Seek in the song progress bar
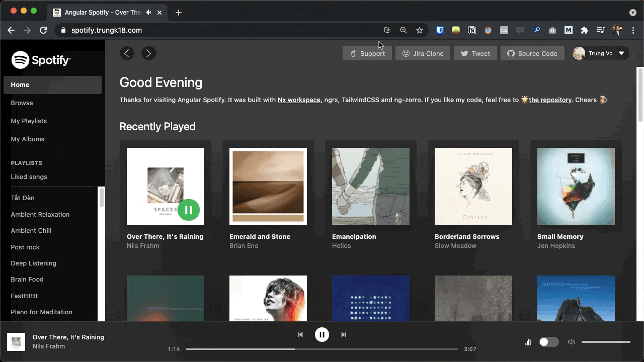This screenshot has width=644, height=362. point(322,349)
